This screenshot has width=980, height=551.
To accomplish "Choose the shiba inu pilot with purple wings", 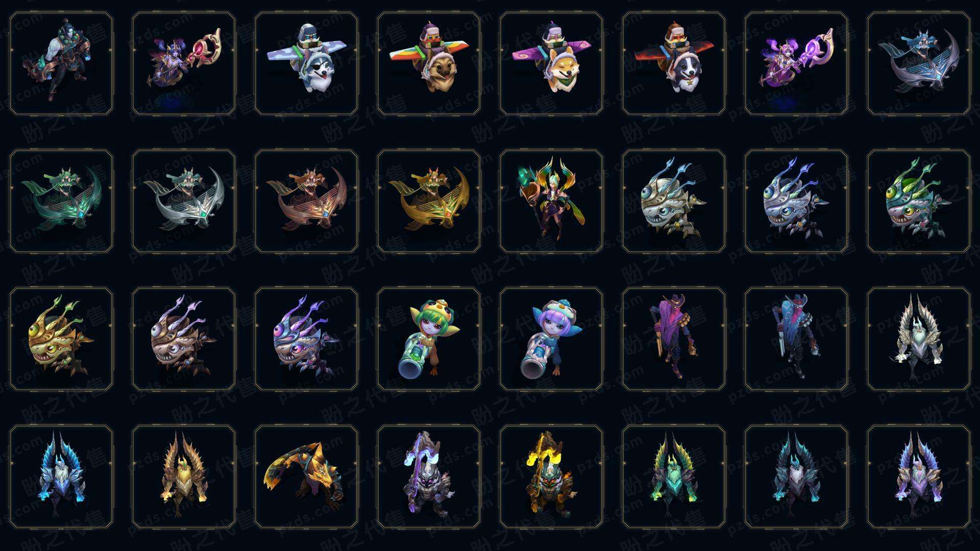I will point(551,64).
